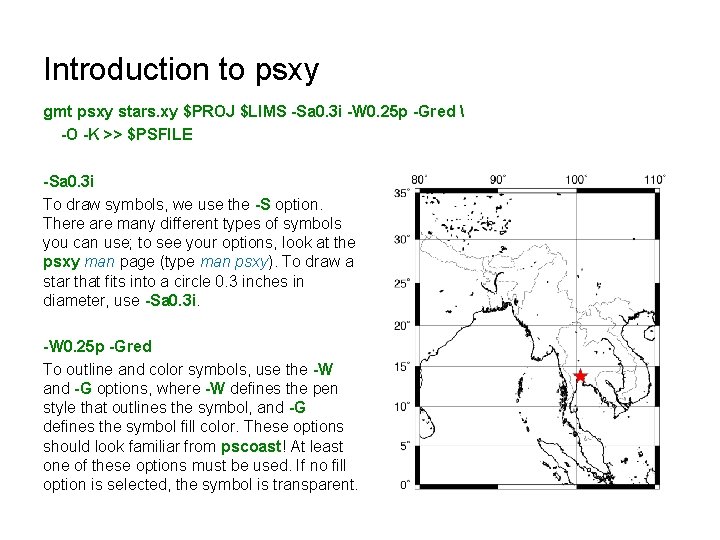Click the '10°' latitude label
Viewport: 720px width, 540px height.
click(402, 406)
